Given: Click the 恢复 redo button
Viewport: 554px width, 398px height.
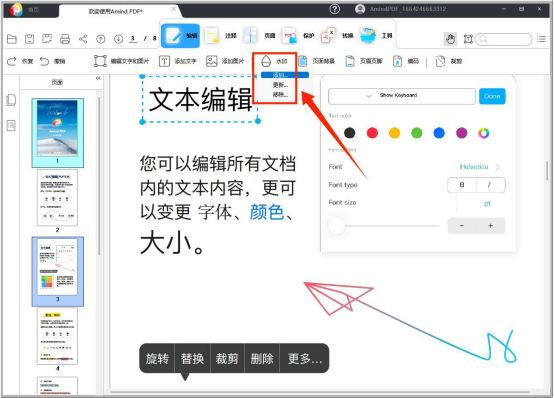Looking at the screenshot, I should (20, 61).
